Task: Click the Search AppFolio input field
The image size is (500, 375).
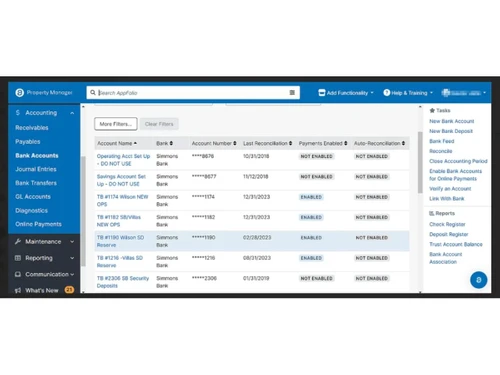Action: pyautogui.click(x=193, y=93)
